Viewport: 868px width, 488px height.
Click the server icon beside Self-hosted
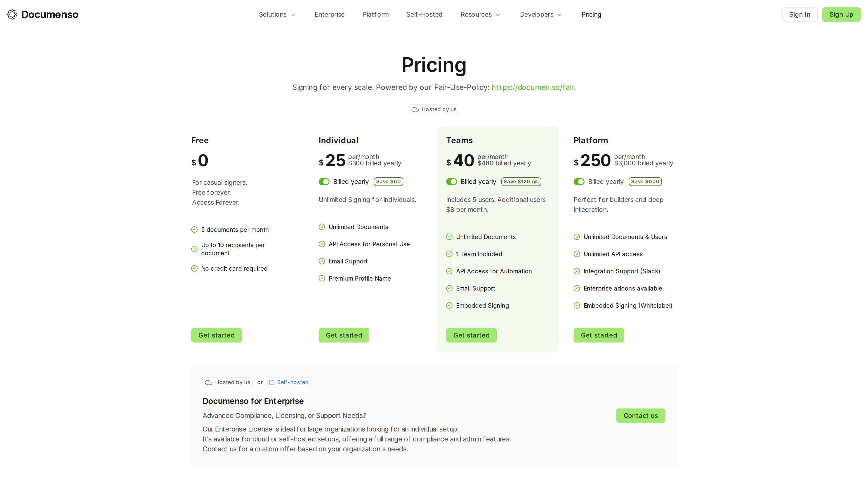coord(272,382)
